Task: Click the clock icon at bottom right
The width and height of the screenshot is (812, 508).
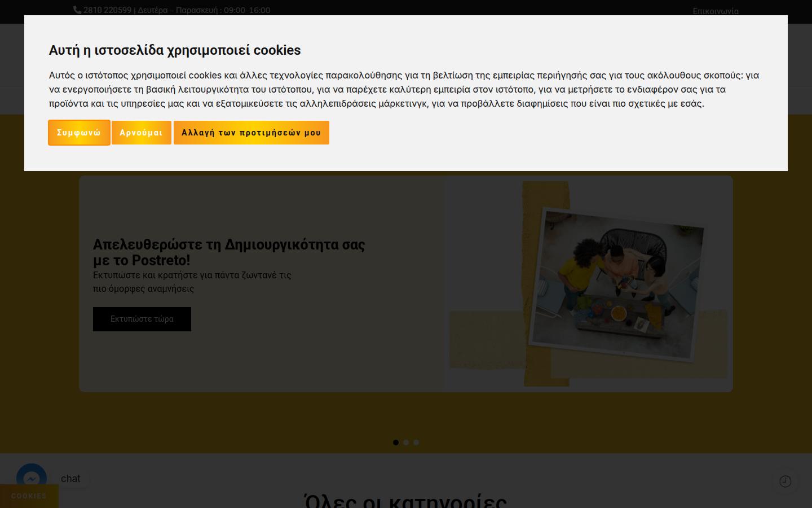Action: (x=785, y=481)
